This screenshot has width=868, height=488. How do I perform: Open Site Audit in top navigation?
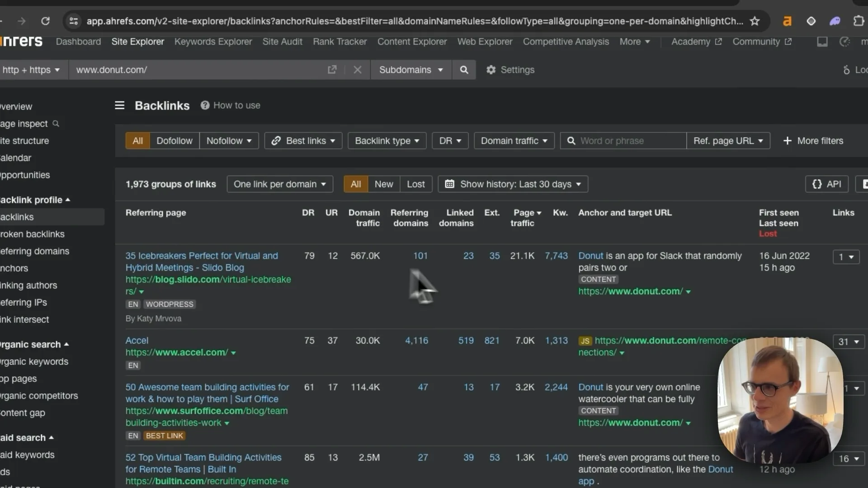point(282,42)
